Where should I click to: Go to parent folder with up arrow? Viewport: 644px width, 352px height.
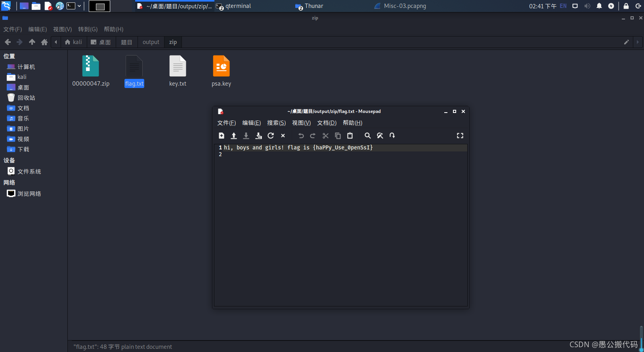pos(32,42)
